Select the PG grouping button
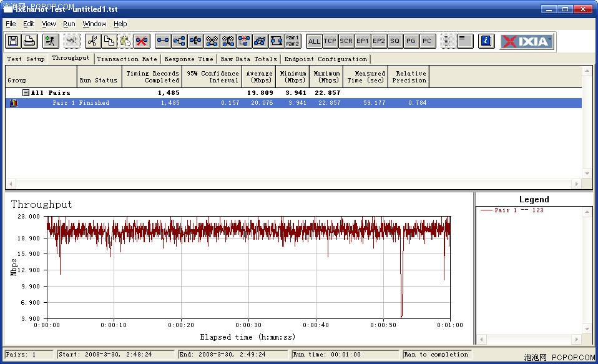The width and height of the screenshot is (598, 364). 411,41
